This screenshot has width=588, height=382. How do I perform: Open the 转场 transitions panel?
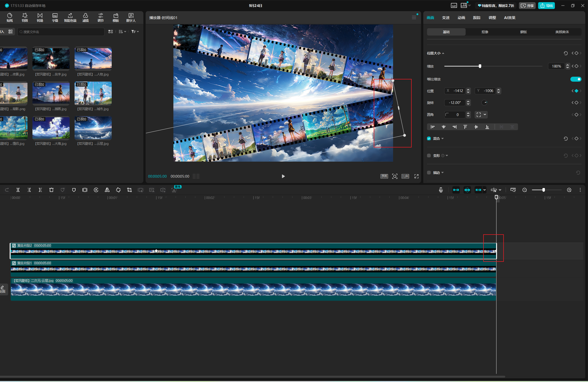pos(40,18)
